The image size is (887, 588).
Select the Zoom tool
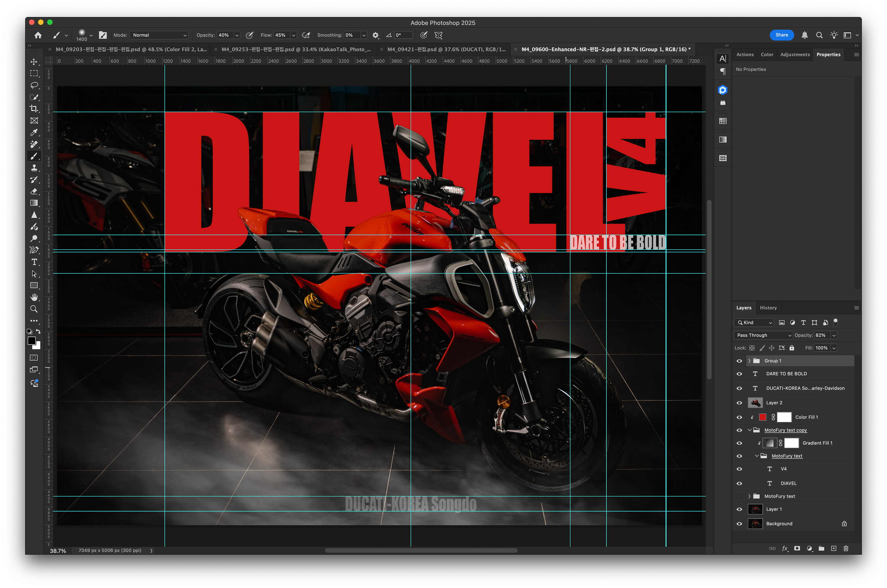[x=34, y=309]
